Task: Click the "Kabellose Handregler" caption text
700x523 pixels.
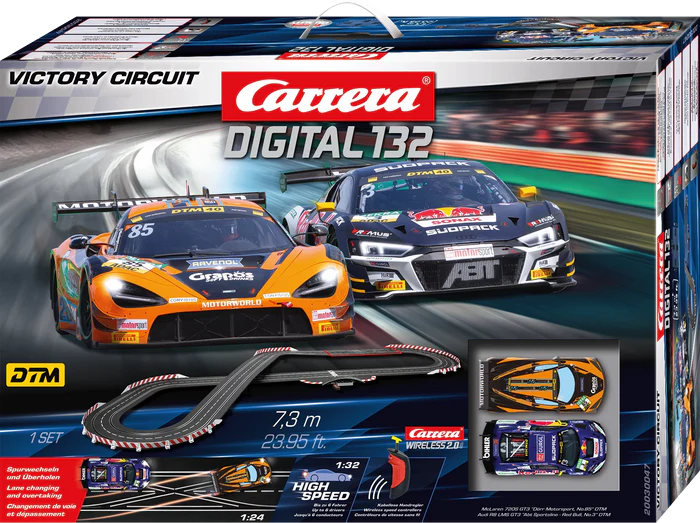Action: click(x=400, y=505)
